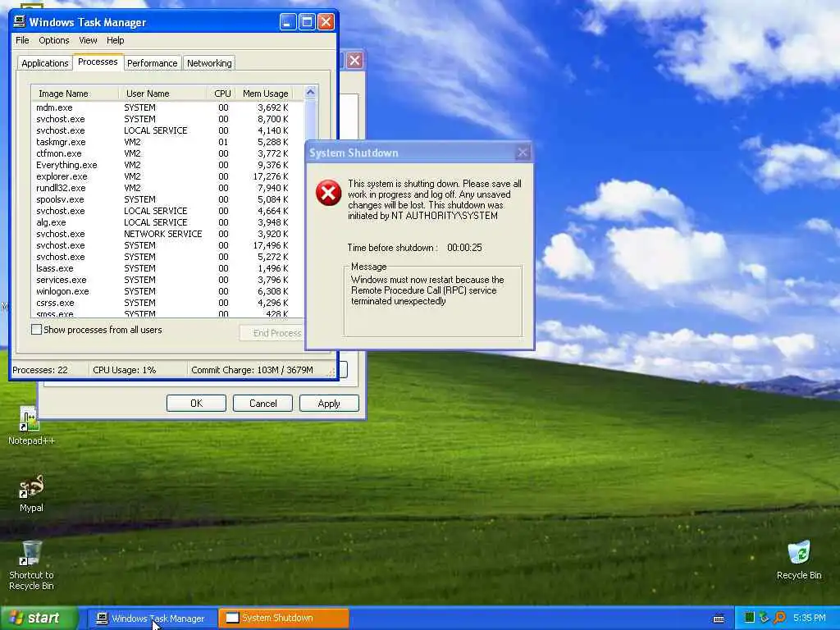Sort processes by CPU column
The image size is (840, 630).
coord(222,94)
